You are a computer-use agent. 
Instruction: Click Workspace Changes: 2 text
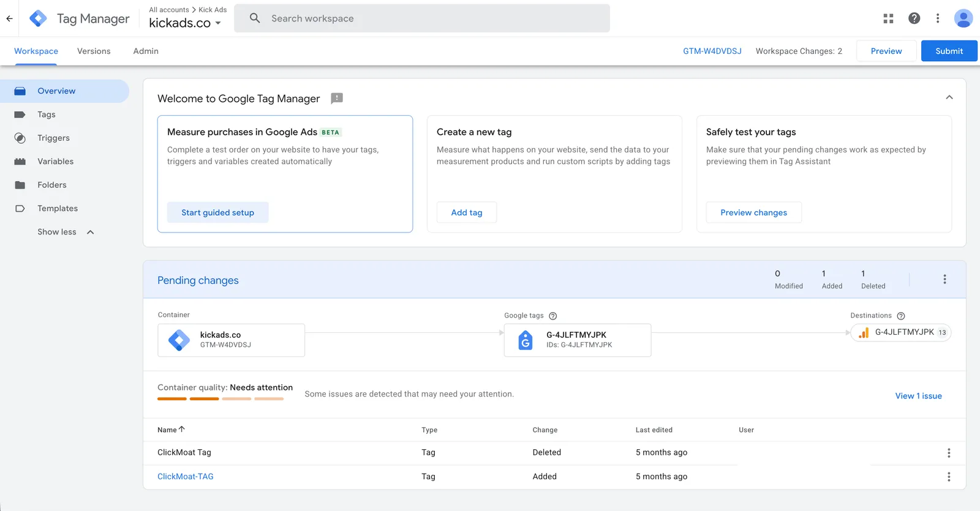point(799,51)
